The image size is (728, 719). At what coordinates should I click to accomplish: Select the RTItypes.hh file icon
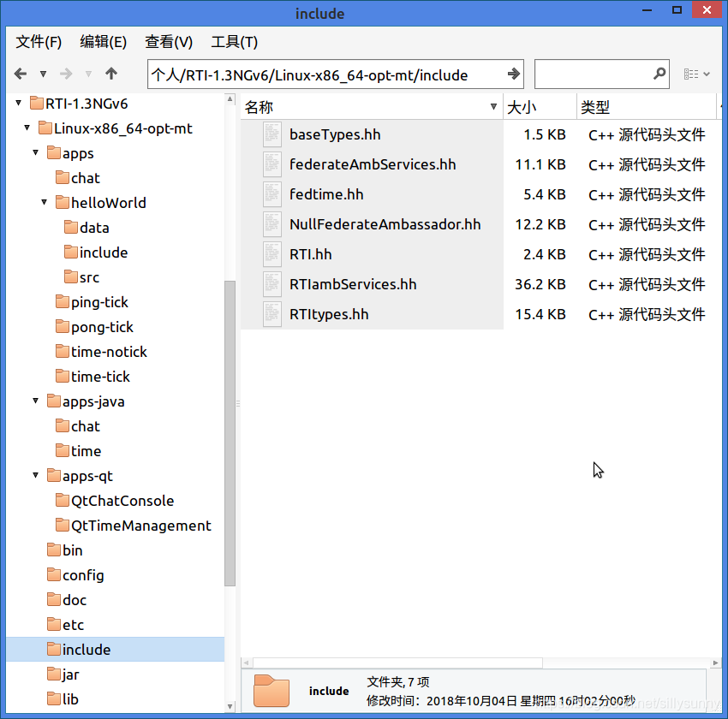[272, 314]
